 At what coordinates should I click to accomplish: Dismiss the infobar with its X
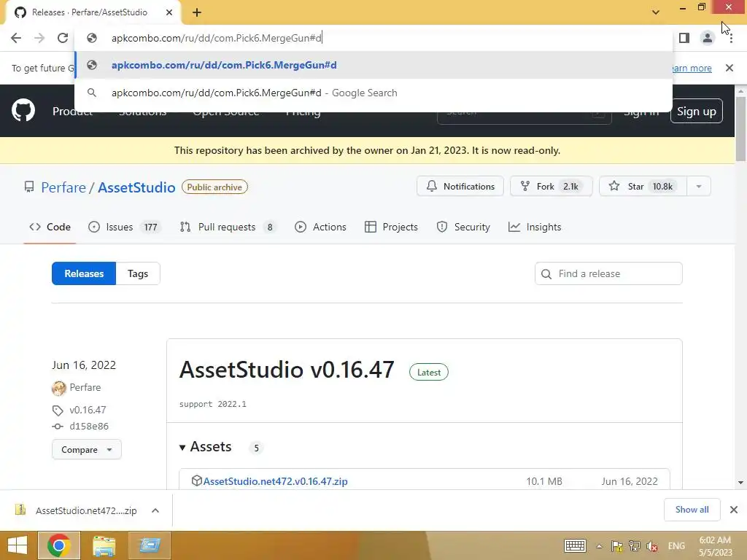(x=729, y=68)
